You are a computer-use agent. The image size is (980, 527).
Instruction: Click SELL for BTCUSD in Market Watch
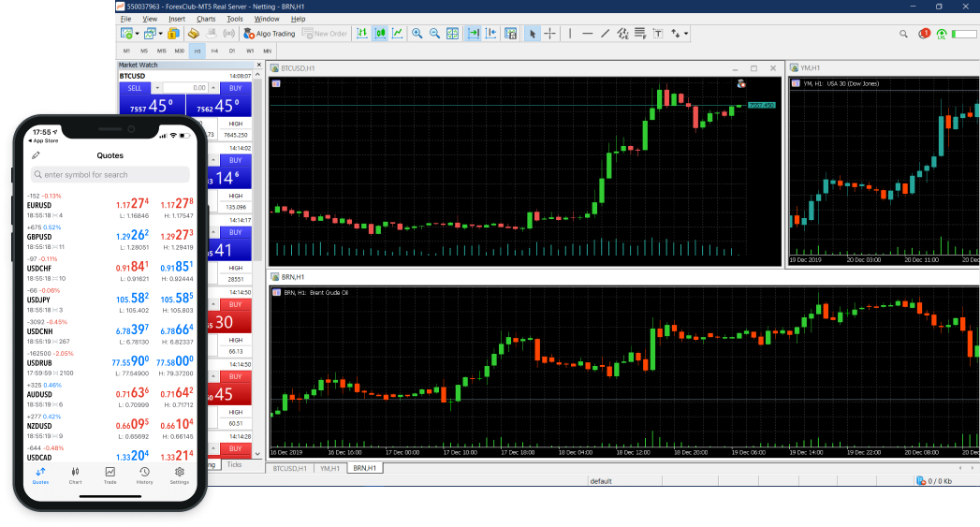135,88
